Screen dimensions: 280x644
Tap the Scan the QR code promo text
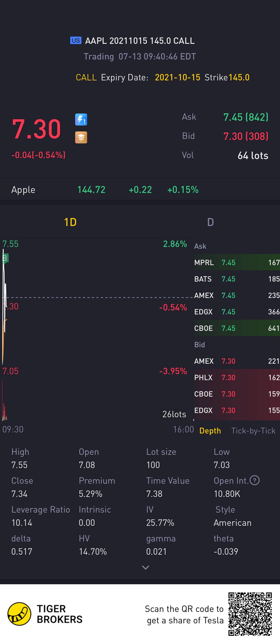[184, 614]
